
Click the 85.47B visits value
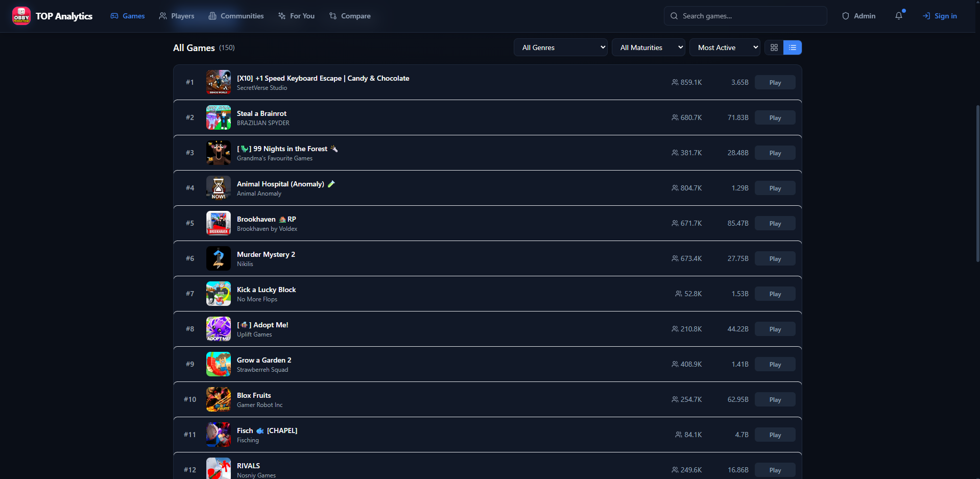coord(738,223)
